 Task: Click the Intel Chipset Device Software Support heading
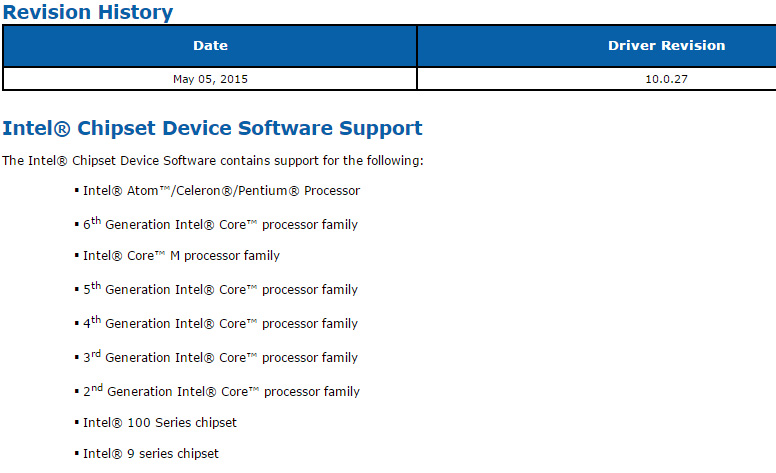(212, 128)
